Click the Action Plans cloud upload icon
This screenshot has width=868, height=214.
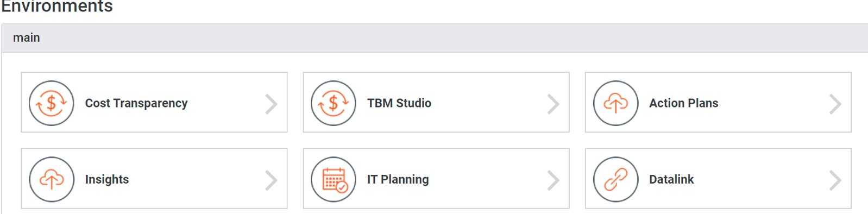point(616,103)
